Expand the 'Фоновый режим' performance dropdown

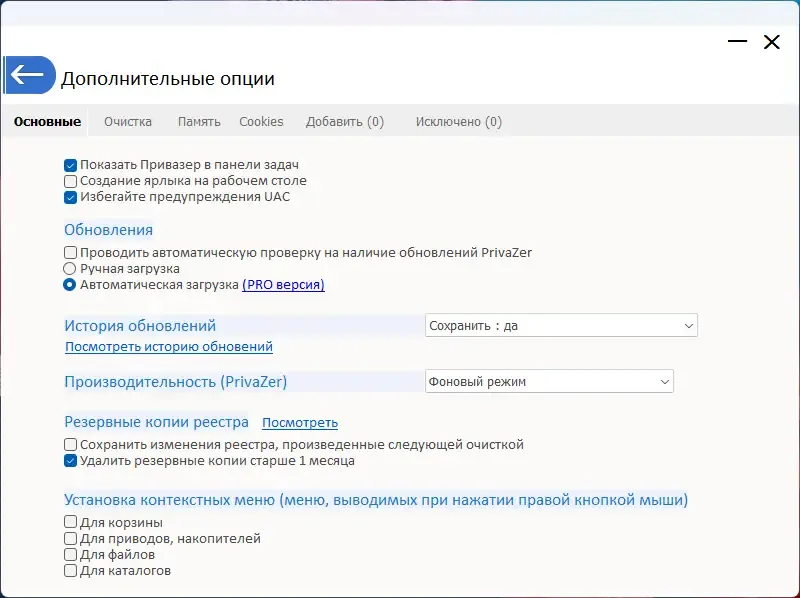tap(549, 381)
